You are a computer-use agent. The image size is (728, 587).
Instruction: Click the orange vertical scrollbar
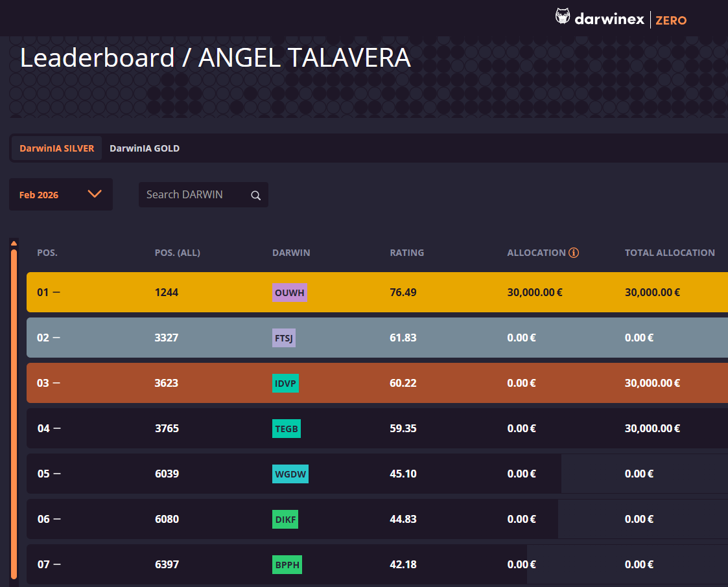14,414
